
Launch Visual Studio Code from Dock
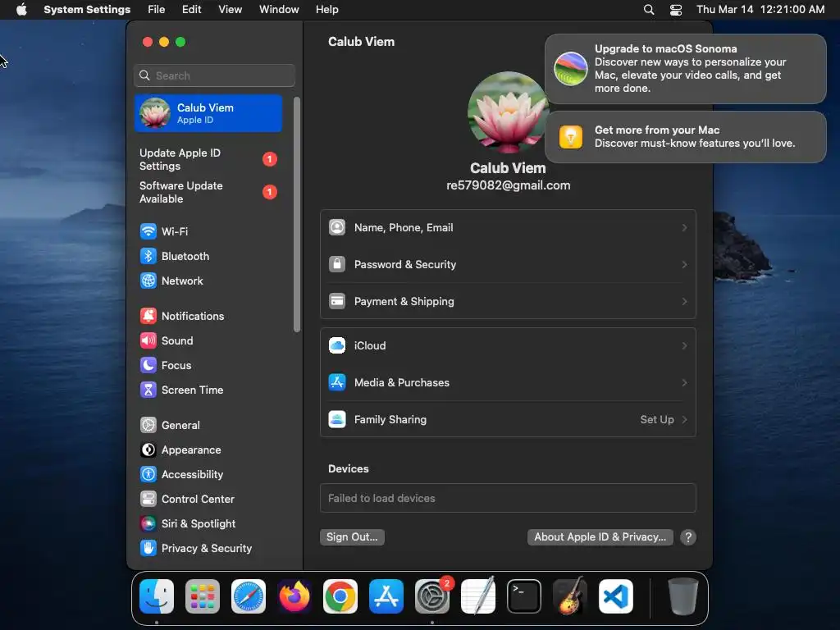tap(615, 596)
